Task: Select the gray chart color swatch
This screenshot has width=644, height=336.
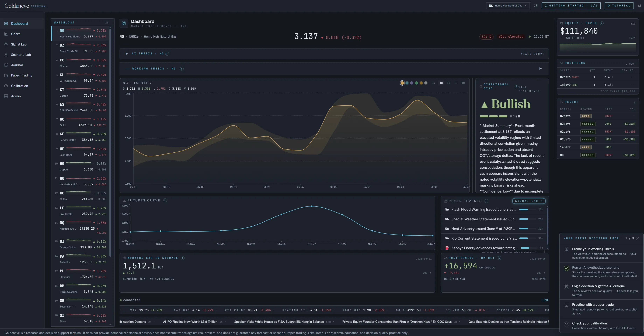Action: pyautogui.click(x=426, y=83)
